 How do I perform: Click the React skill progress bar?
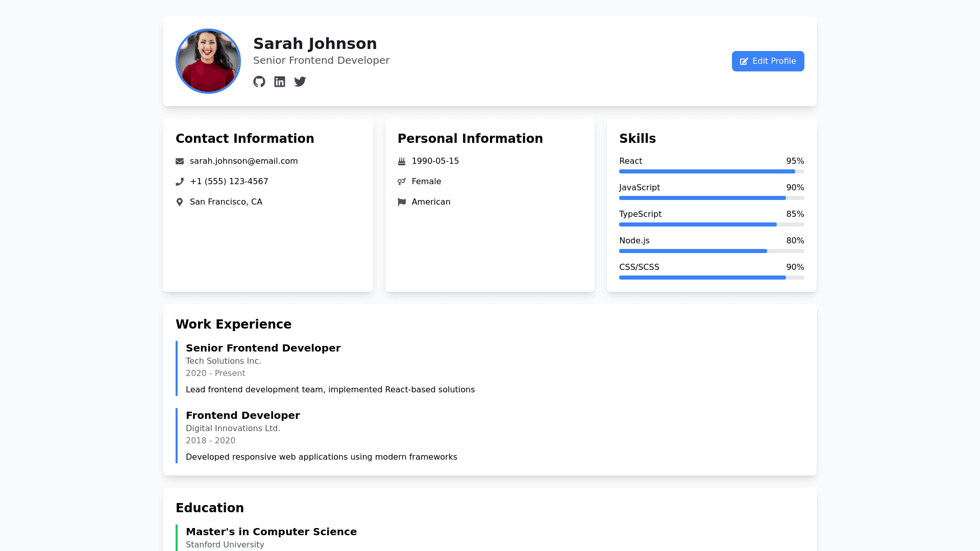coord(711,171)
